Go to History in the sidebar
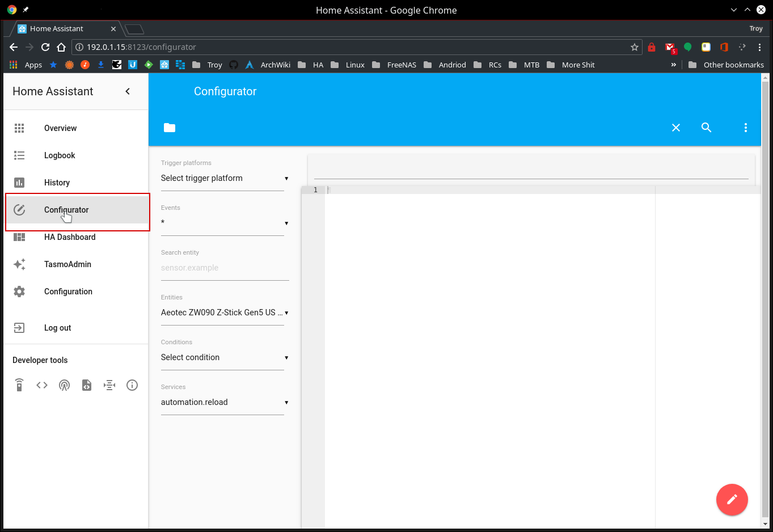 pyautogui.click(x=76, y=183)
